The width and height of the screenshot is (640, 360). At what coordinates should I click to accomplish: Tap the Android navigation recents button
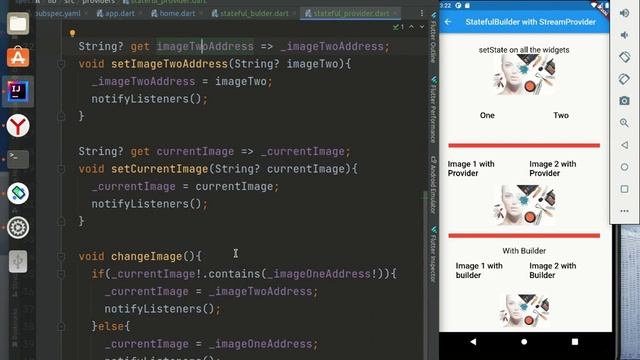pyautogui.click(x=575, y=342)
